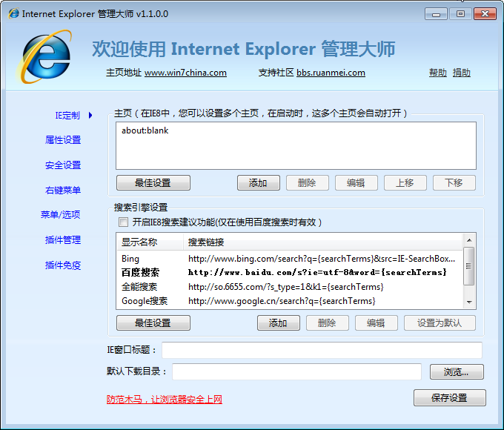Click the Internet Explorer logo image

[x=44, y=57]
